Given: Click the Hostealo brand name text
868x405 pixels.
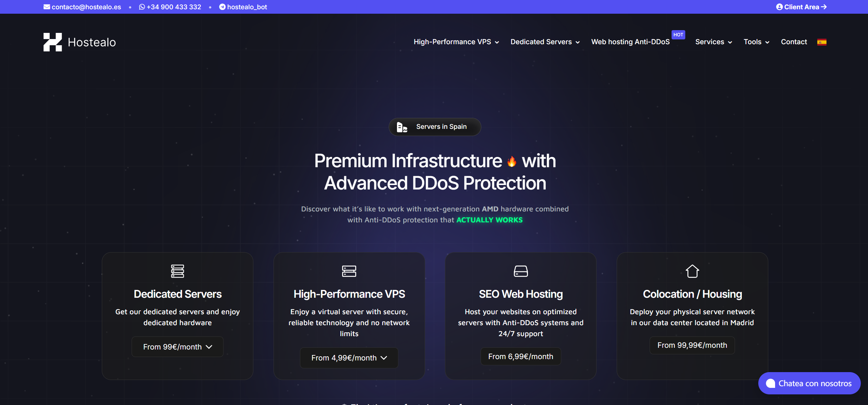Looking at the screenshot, I should [x=92, y=42].
